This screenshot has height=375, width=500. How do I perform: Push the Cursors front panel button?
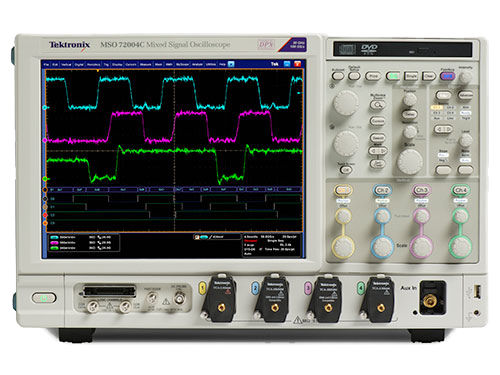[378, 121]
